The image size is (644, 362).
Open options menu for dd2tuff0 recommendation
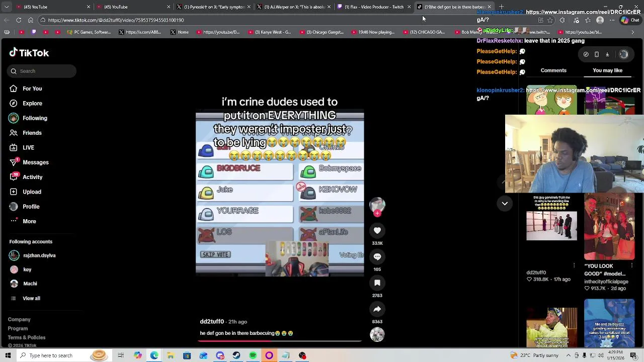pyautogui.click(x=574, y=265)
